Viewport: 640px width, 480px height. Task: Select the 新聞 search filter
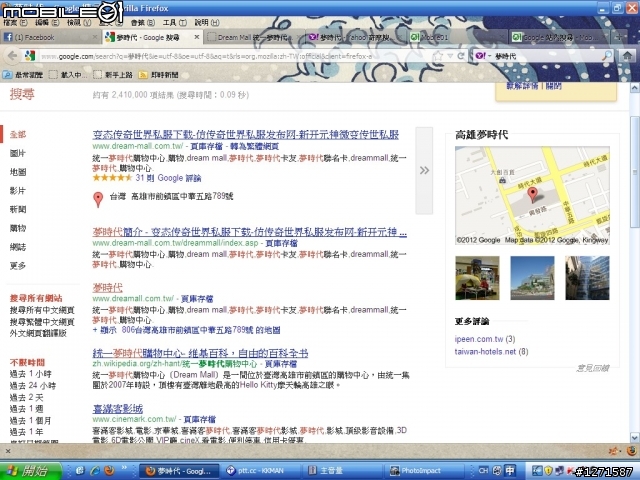pos(18,209)
